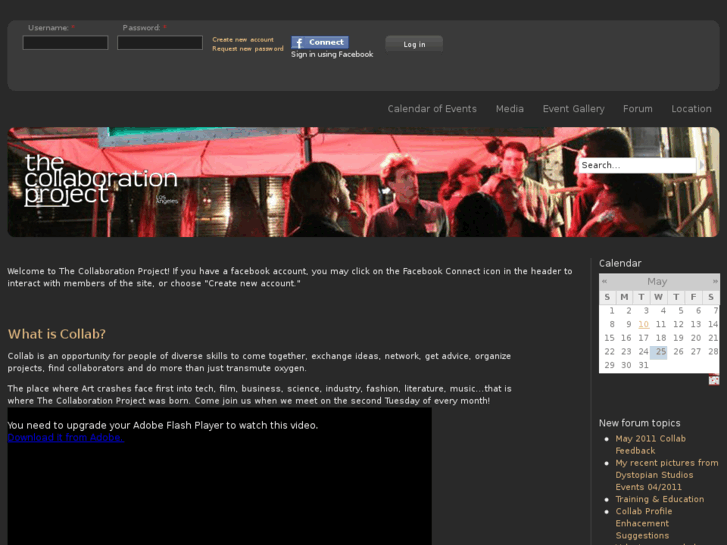Click day 31 in the calendar

(x=643, y=365)
